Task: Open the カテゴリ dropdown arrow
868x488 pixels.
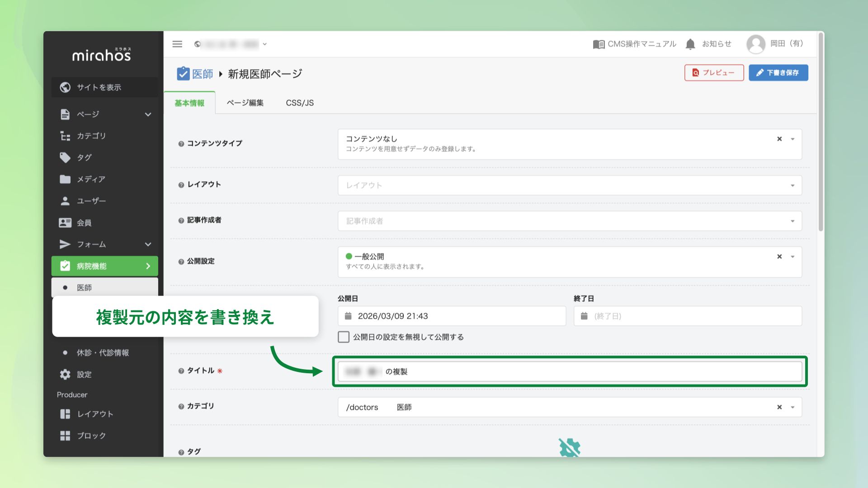Action: (x=793, y=407)
